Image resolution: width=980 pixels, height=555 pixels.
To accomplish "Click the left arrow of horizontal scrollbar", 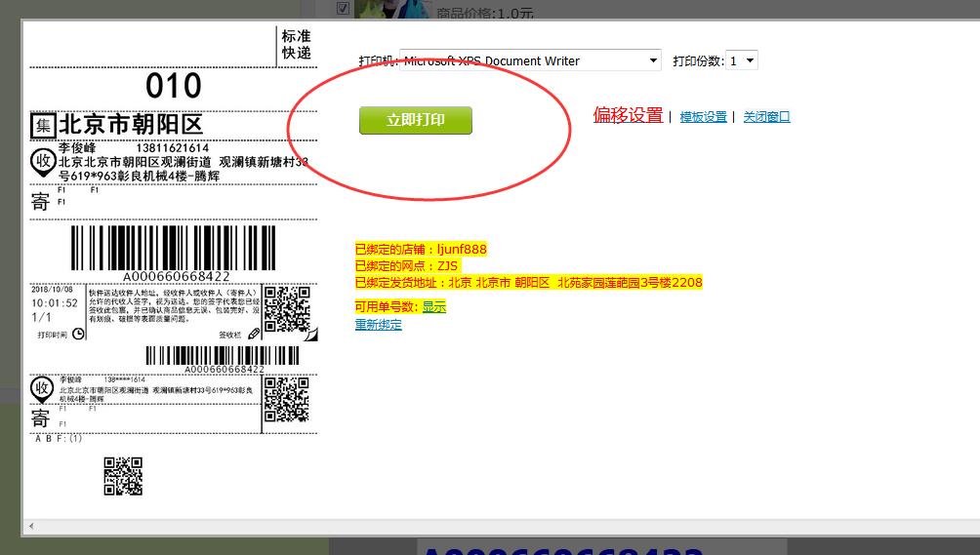I will pyautogui.click(x=29, y=527).
